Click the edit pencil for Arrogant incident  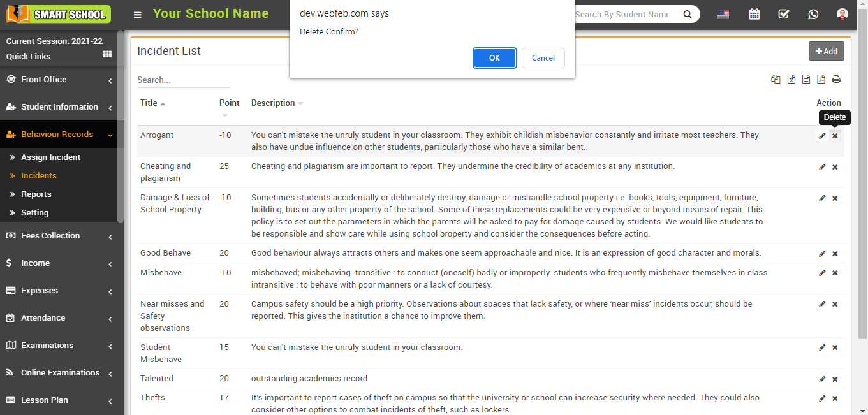pos(822,136)
